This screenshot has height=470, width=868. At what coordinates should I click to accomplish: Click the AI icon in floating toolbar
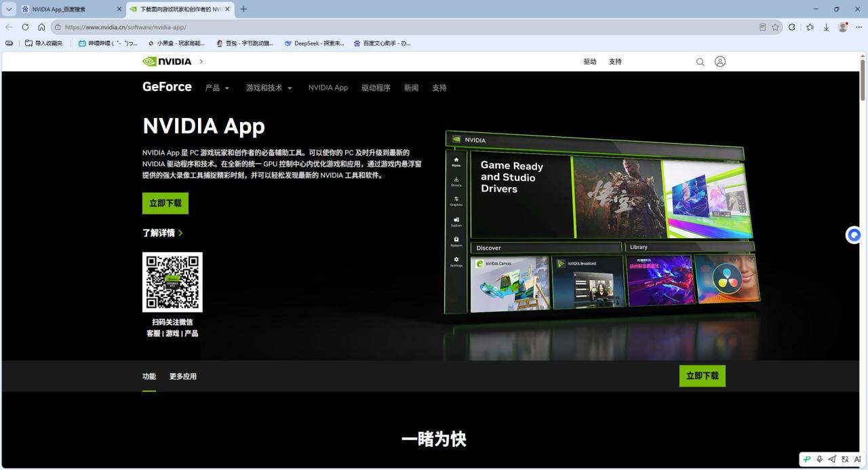point(858,459)
